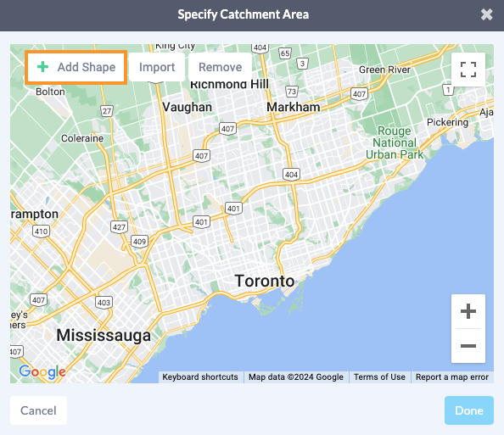Click the green plus icon beside Add Shape
Viewport: 504px width, 435px height.
(x=42, y=67)
